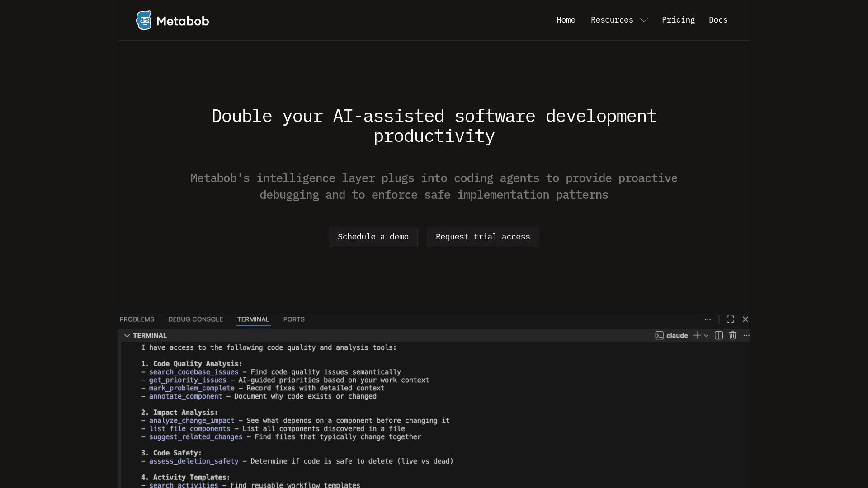Screen dimensions: 868x488
Task: Close the terminal panel
Action: (x=745, y=319)
